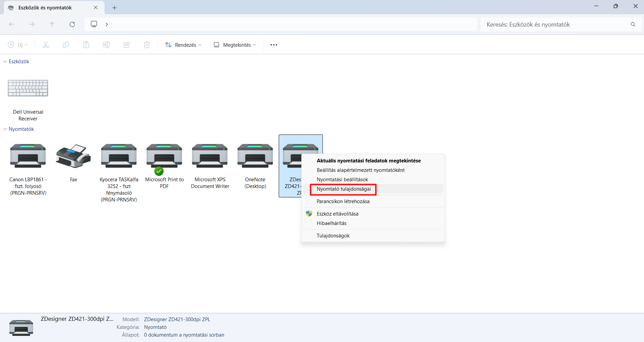Click the Kategória value 'Nyomtató'

(155, 327)
